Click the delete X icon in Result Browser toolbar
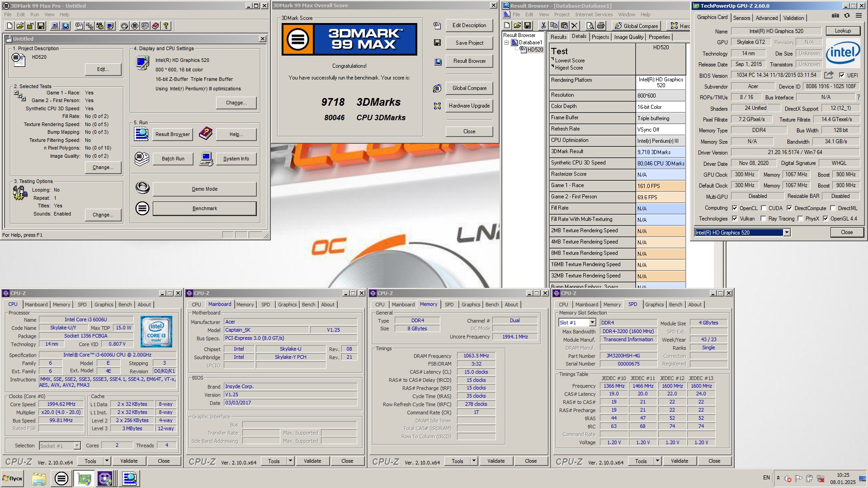Image resolution: width=868 pixels, height=488 pixels. 575,26
